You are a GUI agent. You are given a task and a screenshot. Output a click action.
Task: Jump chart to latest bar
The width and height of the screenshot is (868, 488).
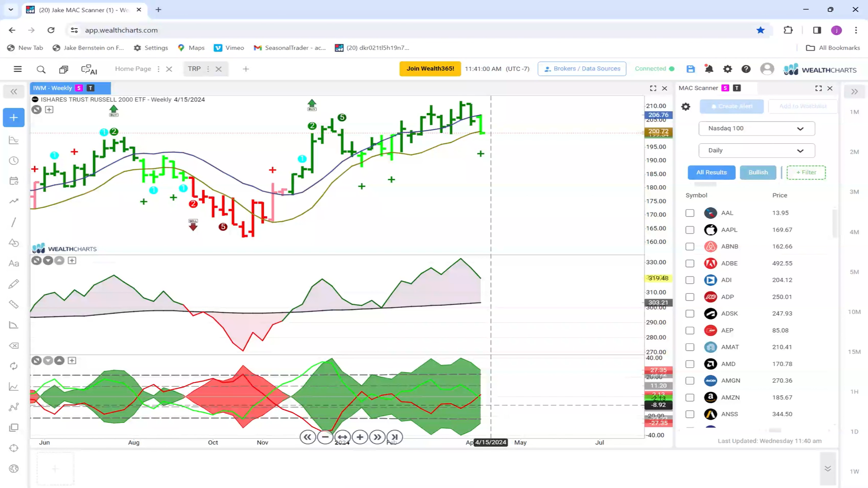(x=395, y=437)
